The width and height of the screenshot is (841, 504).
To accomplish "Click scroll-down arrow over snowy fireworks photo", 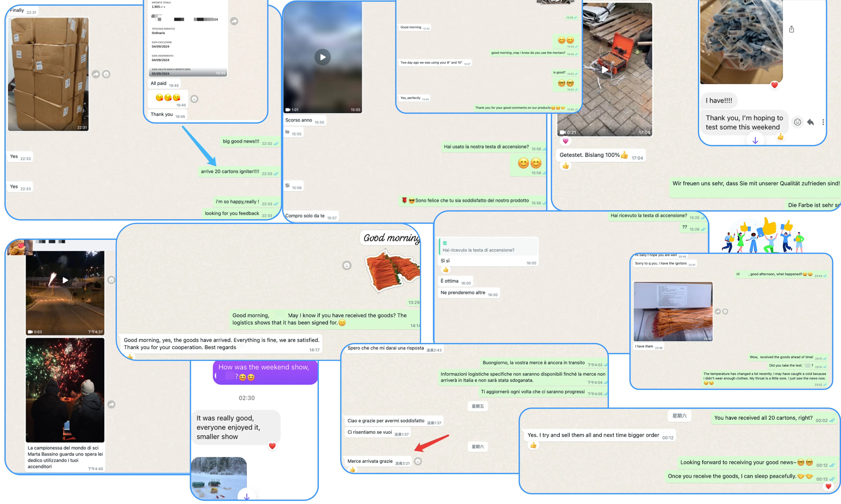I will (246, 496).
